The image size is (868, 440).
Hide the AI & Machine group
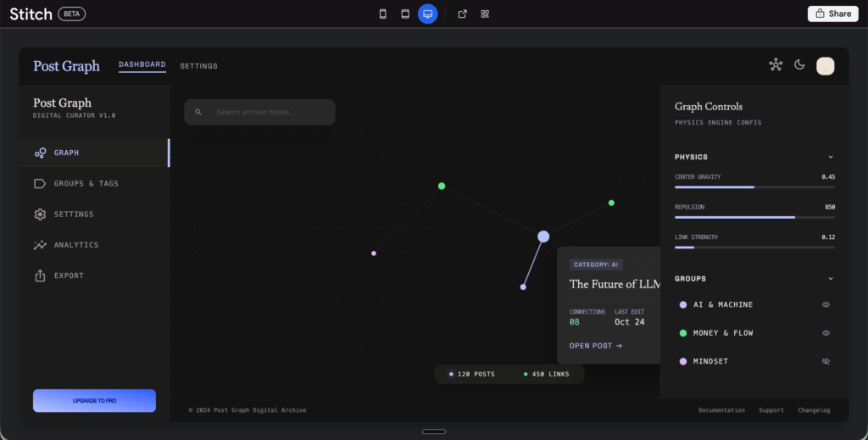tap(826, 304)
